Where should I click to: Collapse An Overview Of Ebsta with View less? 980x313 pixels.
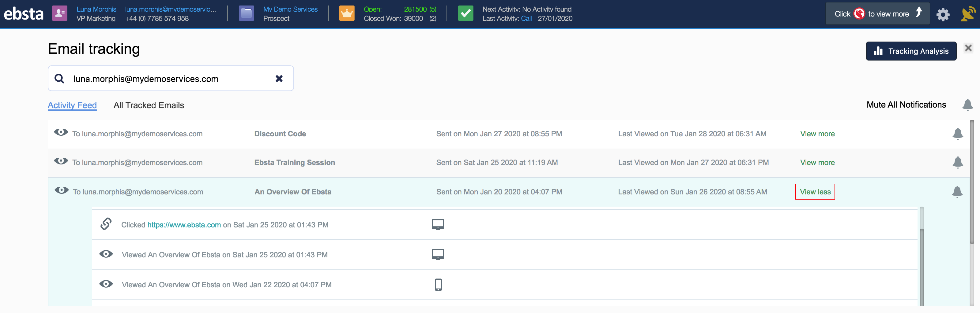815,192
